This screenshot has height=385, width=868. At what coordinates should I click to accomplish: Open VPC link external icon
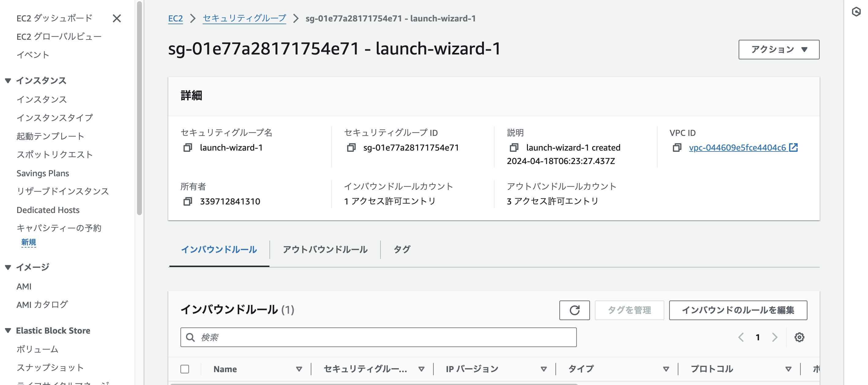click(793, 147)
